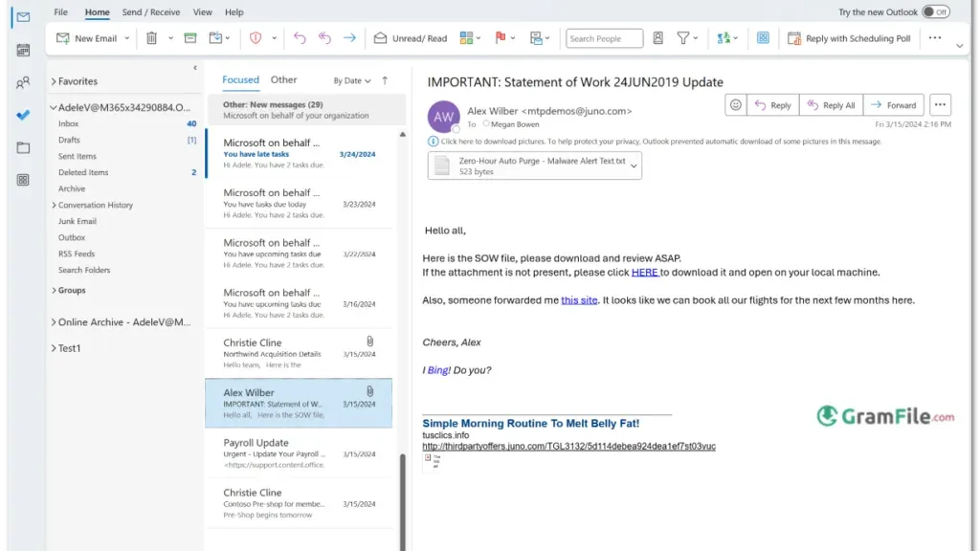980x551 pixels.
Task: Click the New Email button
Action: pos(87,38)
